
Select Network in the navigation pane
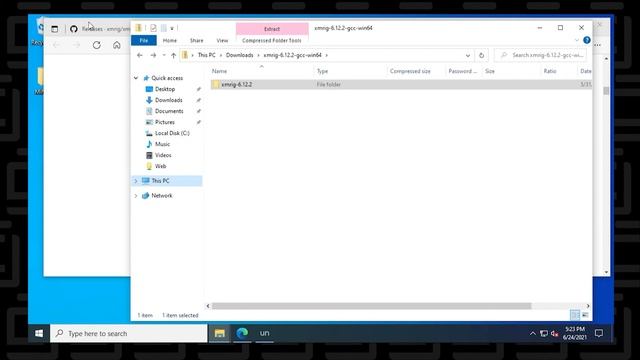[162, 196]
